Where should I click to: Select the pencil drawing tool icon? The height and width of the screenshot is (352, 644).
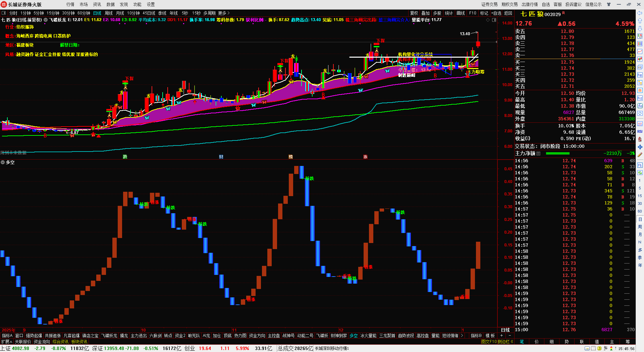tap(640, 155)
